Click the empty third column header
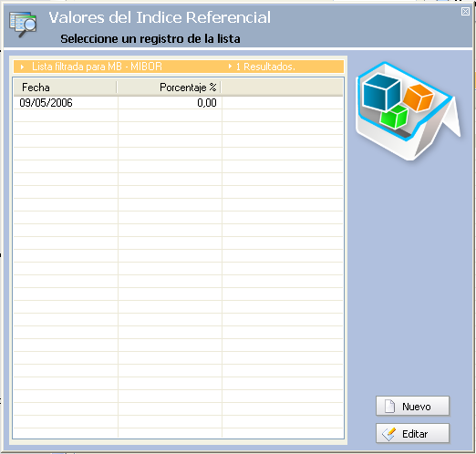This screenshot has width=476, height=454. click(282, 88)
